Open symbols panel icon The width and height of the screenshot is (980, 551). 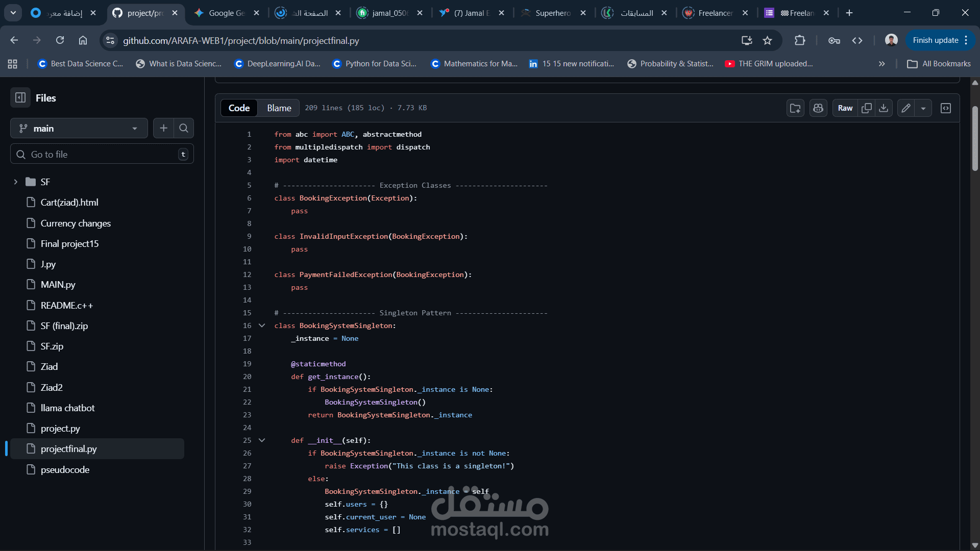[x=946, y=108]
